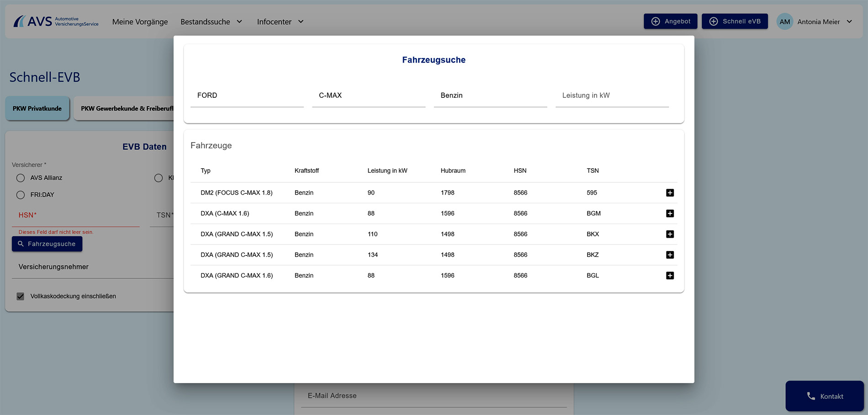
Task: Click the Leistung in kW field
Action: (x=612, y=96)
